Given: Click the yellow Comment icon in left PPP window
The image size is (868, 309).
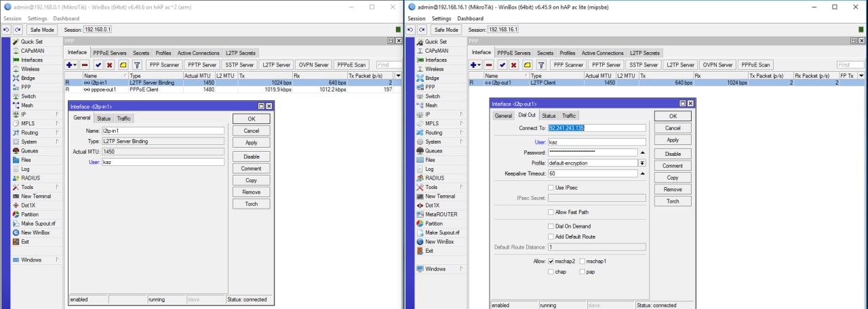Looking at the screenshot, I should tap(123, 65).
